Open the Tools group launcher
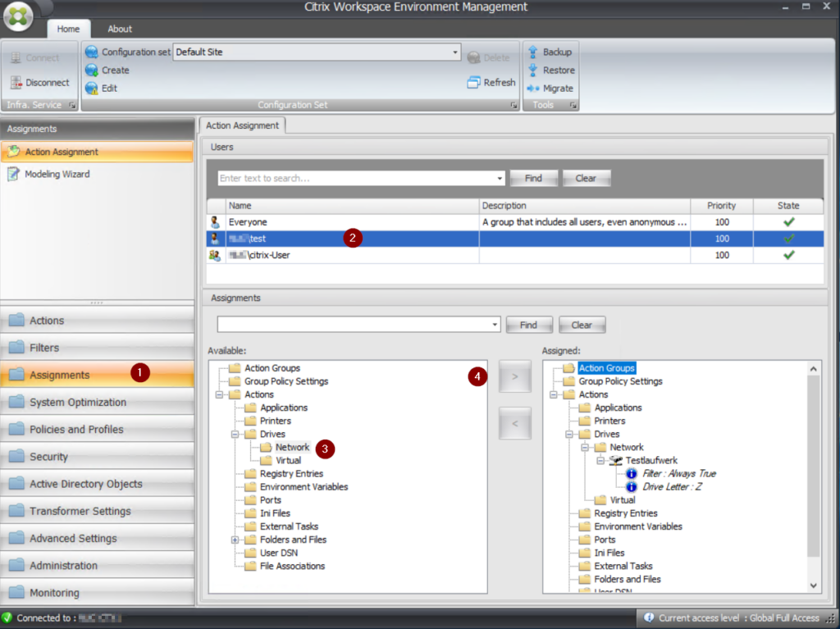This screenshot has height=629, width=840. click(573, 105)
